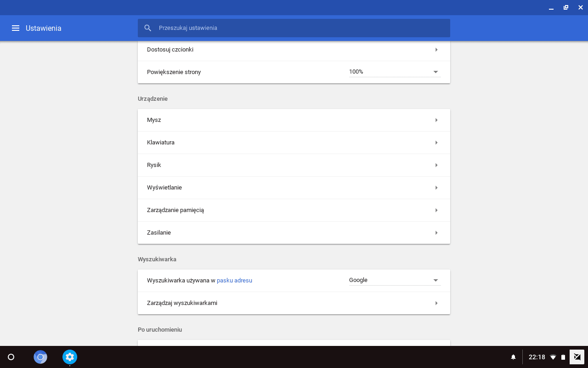Click the search magnifier icon
588x368 pixels.
pos(148,28)
